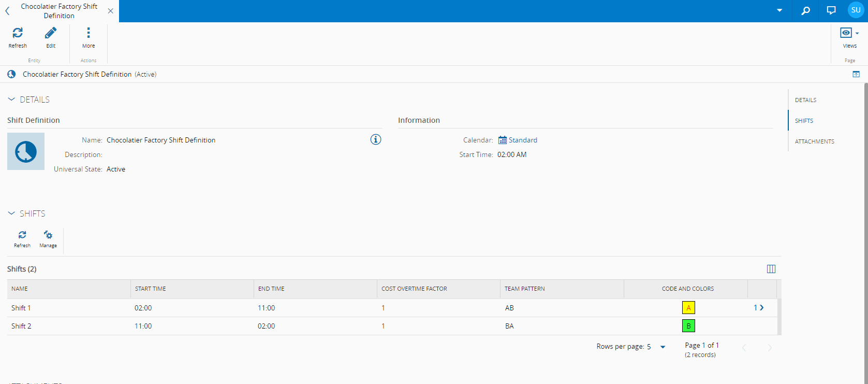Open the chat messages icon
Screen dimensions: 868x384
click(831, 10)
